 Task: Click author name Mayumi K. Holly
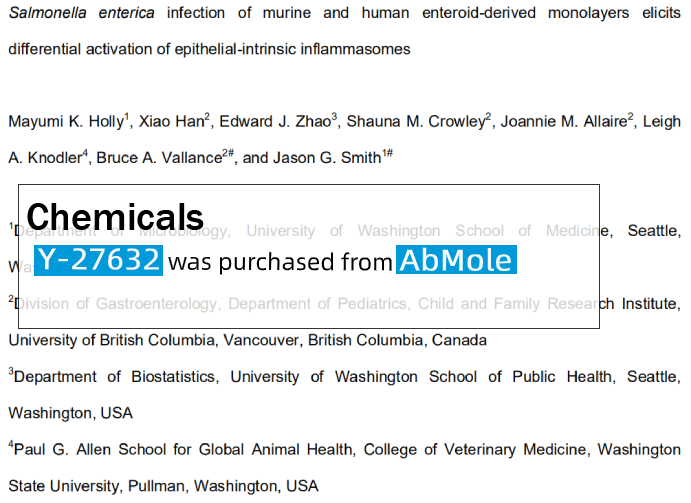pos(66,121)
